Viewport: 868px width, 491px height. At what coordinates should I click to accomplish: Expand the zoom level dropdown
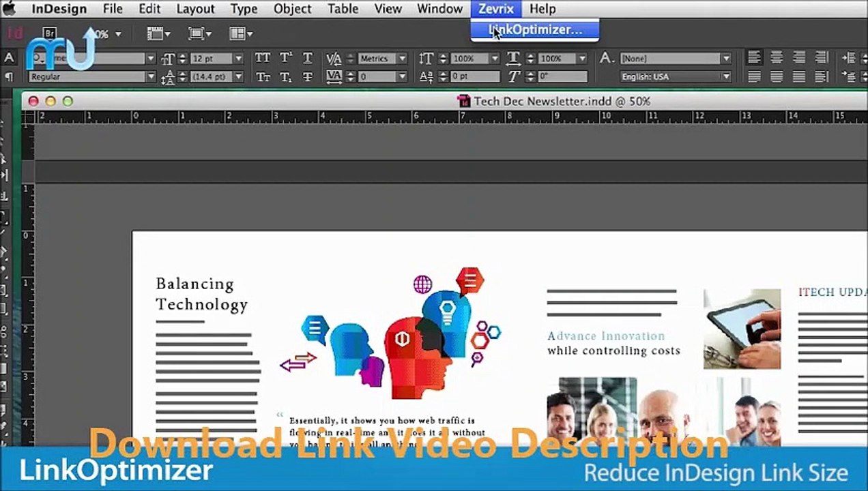(118, 33)
